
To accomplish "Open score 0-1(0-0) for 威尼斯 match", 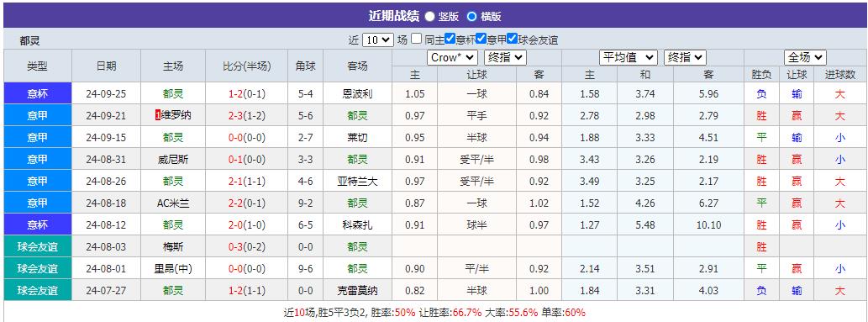I will click(x=247, y=160).
